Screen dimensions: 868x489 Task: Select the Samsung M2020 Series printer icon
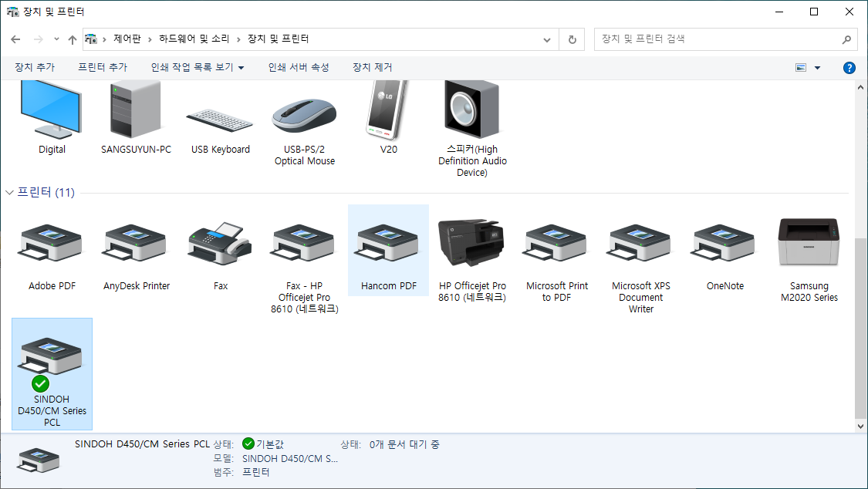click(809, 242)
